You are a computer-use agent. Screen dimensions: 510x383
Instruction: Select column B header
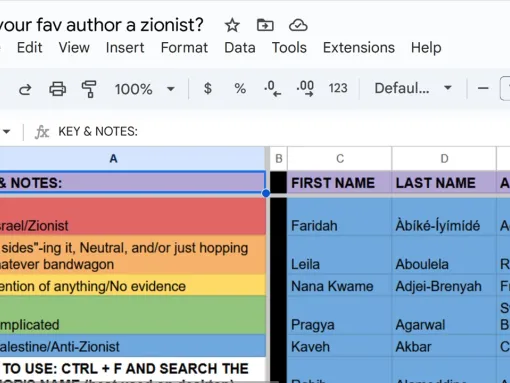(x=279, y=159)
